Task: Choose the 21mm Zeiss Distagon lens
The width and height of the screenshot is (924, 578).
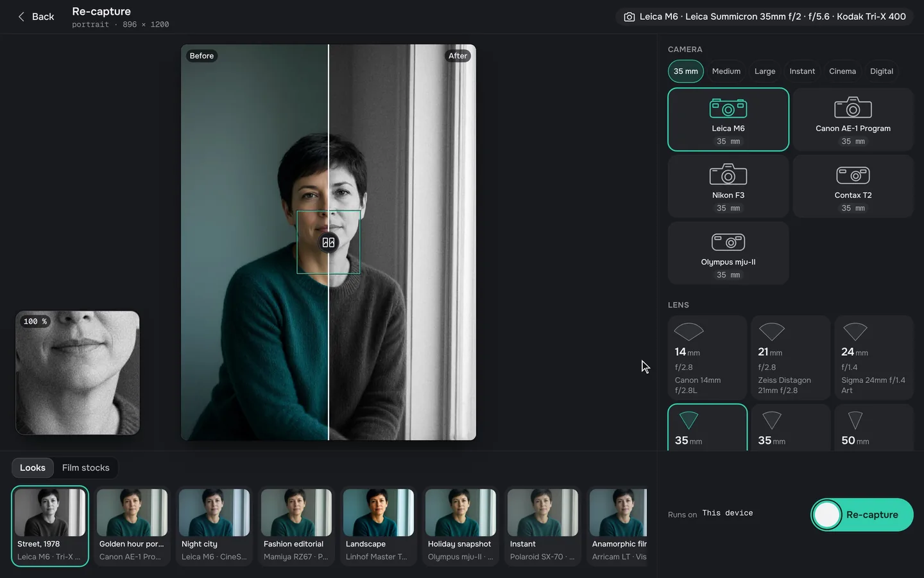Action: click(x=791, y=358)
